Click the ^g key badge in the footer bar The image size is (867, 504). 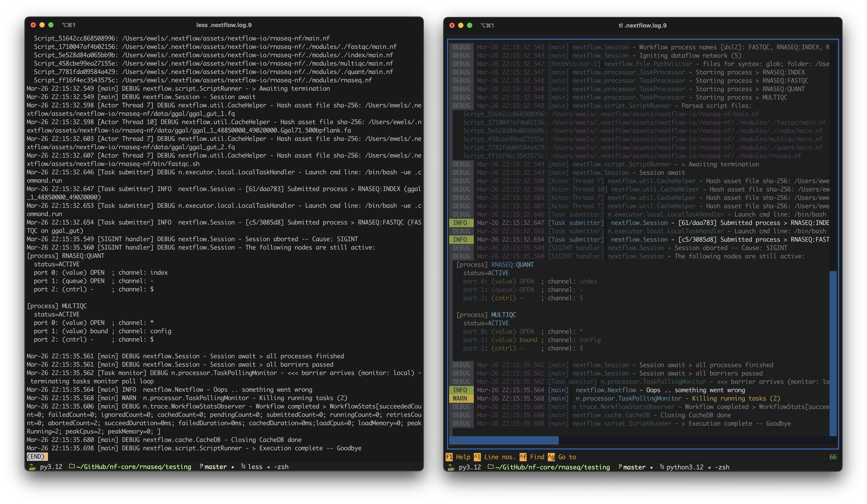552,457
